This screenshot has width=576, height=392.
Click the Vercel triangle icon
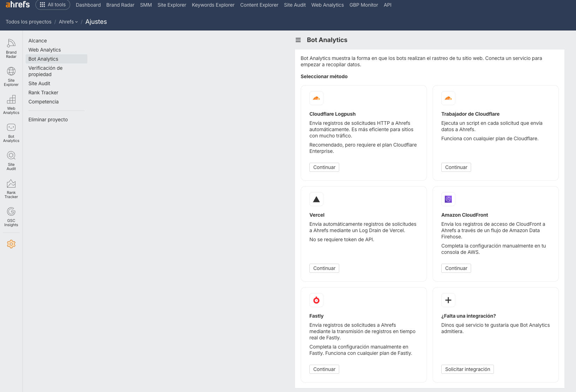pos(316,199)
